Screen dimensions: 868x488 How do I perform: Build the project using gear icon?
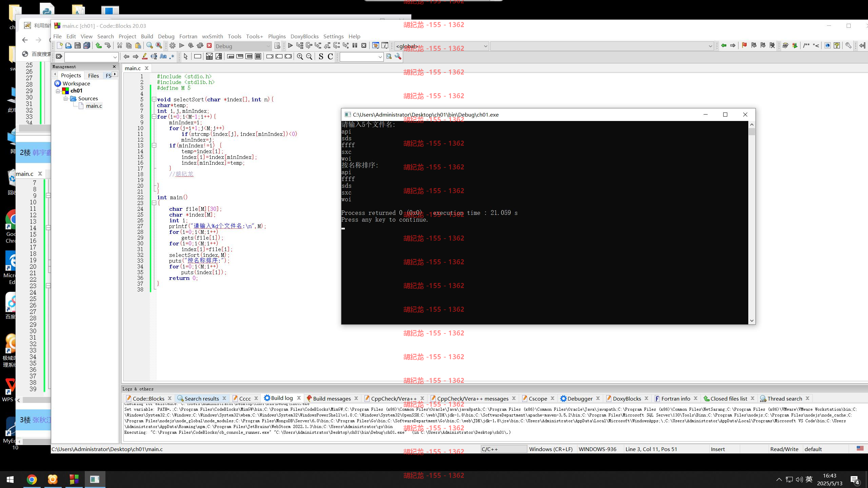click(173, 46)
